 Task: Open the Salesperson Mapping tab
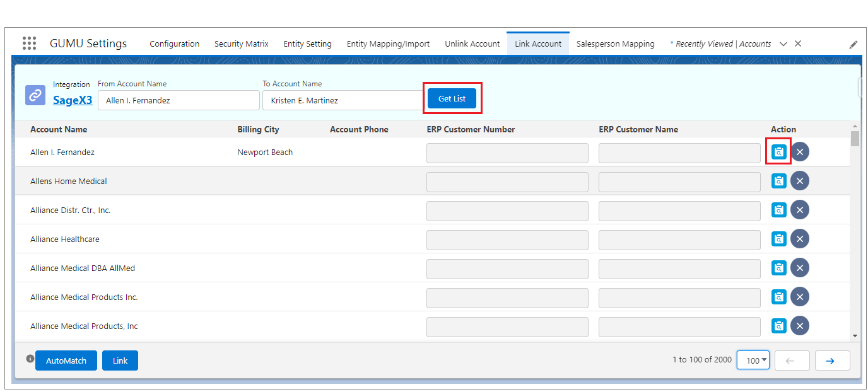[x=616, y=43]
